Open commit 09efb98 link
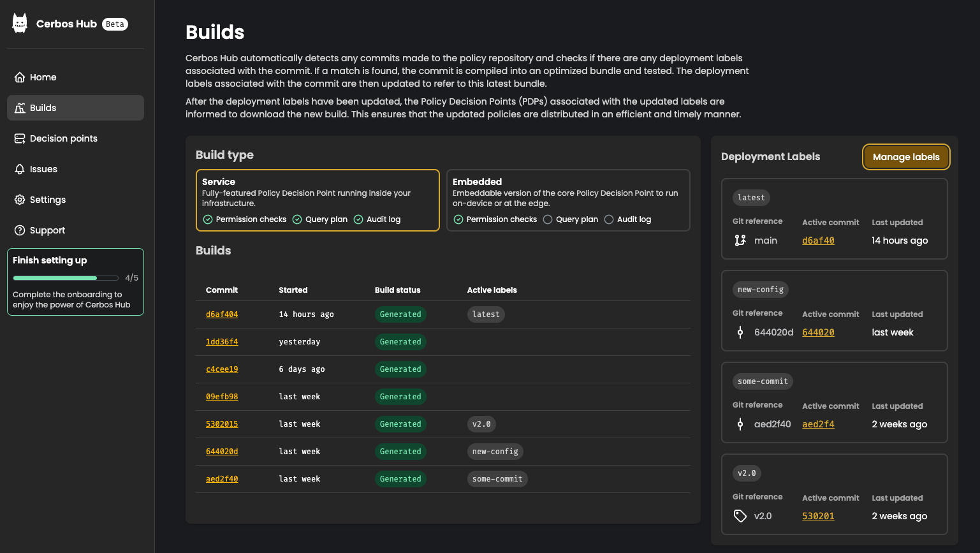 coord(222,397)
